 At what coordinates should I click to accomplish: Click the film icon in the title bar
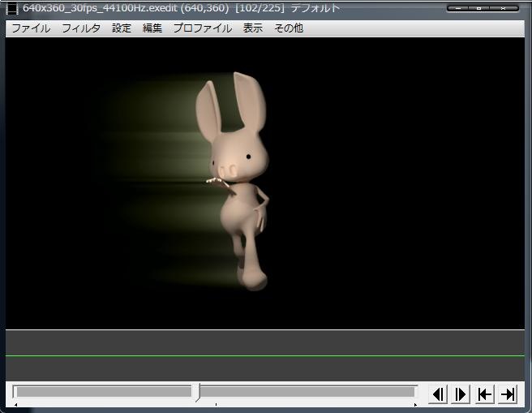pos(12,8)
